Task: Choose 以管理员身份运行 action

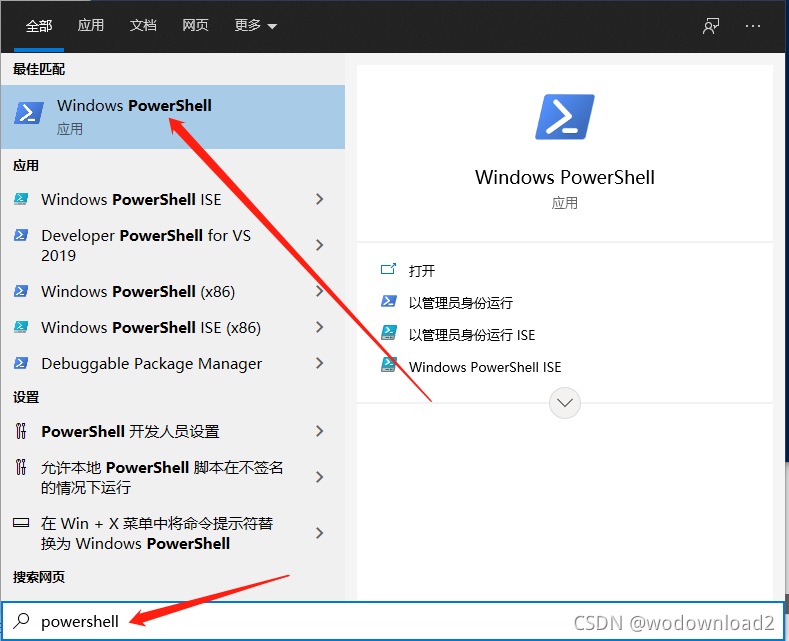Action: (460, 303)
